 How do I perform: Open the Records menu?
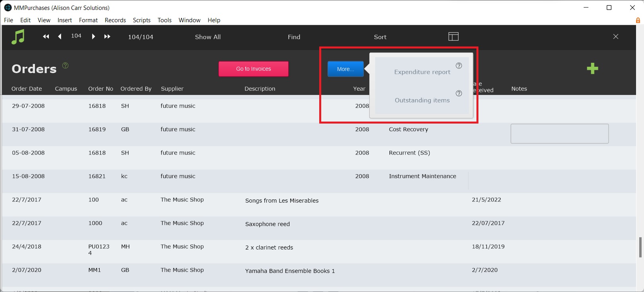coord(115,20)
